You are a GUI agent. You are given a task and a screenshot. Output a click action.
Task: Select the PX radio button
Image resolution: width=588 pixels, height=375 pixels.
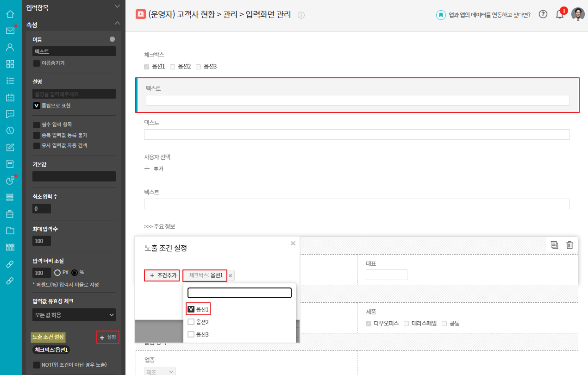pos(58,272)
